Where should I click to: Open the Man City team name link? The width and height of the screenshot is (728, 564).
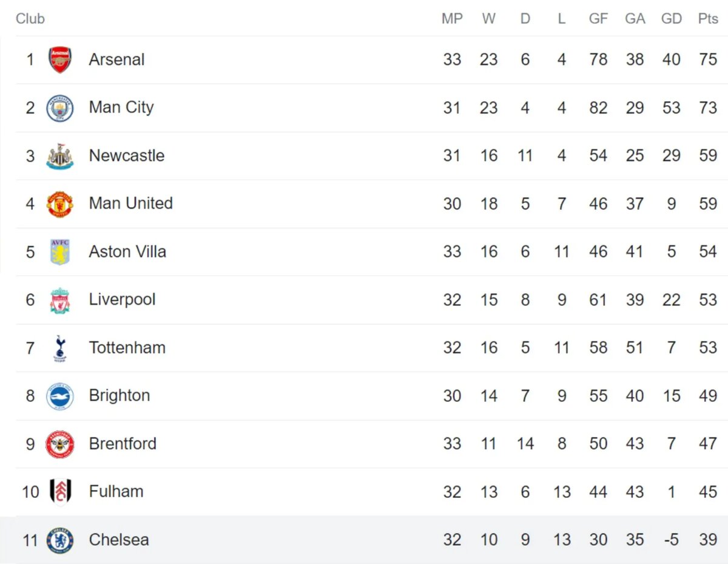coord(121,107)
